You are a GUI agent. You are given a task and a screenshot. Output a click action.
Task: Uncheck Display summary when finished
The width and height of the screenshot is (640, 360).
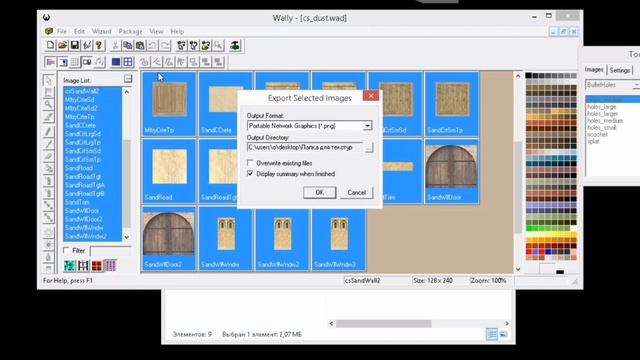click(250, 173)
